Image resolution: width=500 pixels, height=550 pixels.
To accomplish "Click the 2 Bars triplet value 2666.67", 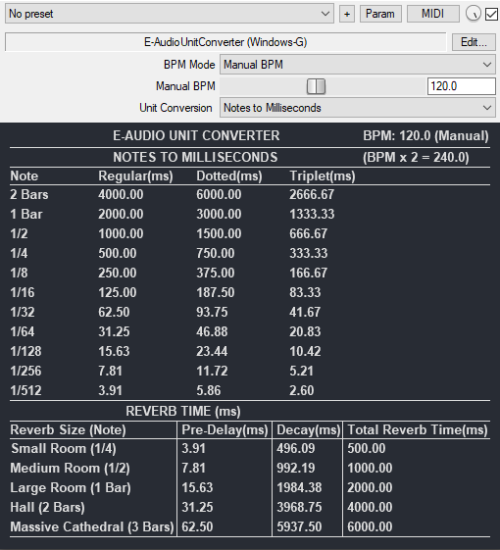I will point(312,195).
